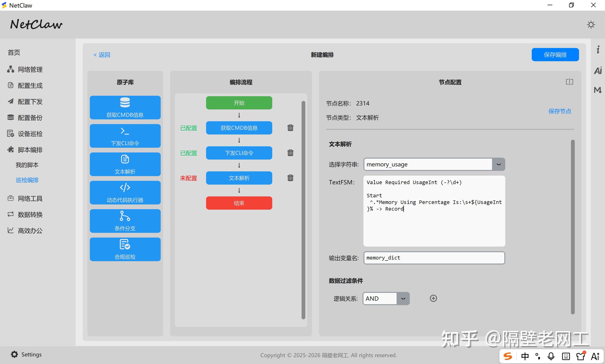Open 高效办公 menu
This screenshot has width=605, height=364.
(x=25, y=230)
